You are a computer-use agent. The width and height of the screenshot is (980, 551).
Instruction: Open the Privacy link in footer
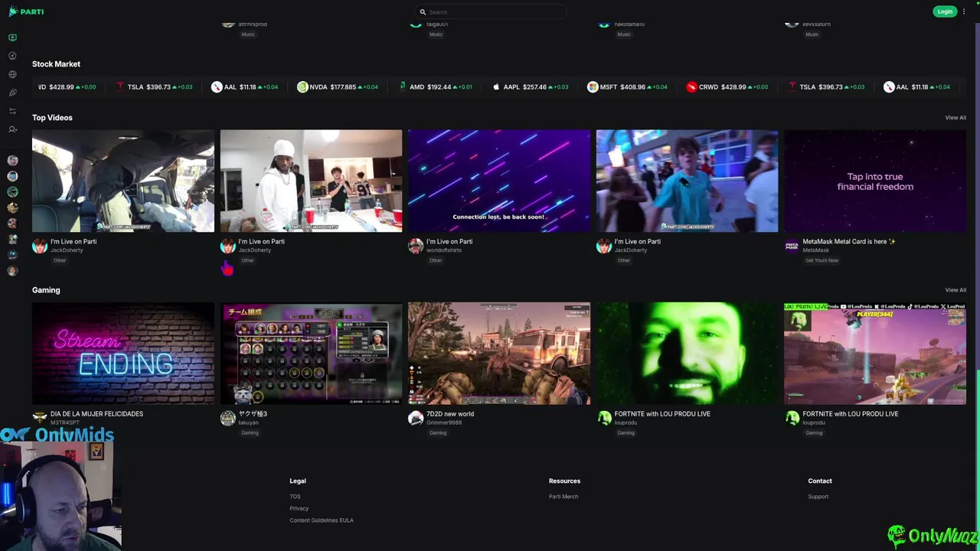299,508
